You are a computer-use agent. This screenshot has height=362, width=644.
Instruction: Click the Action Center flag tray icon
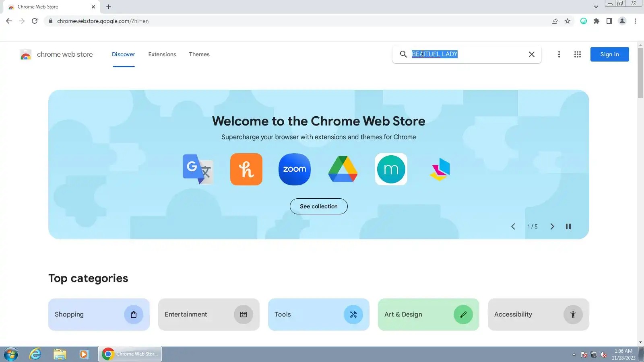tap(584, 354)
